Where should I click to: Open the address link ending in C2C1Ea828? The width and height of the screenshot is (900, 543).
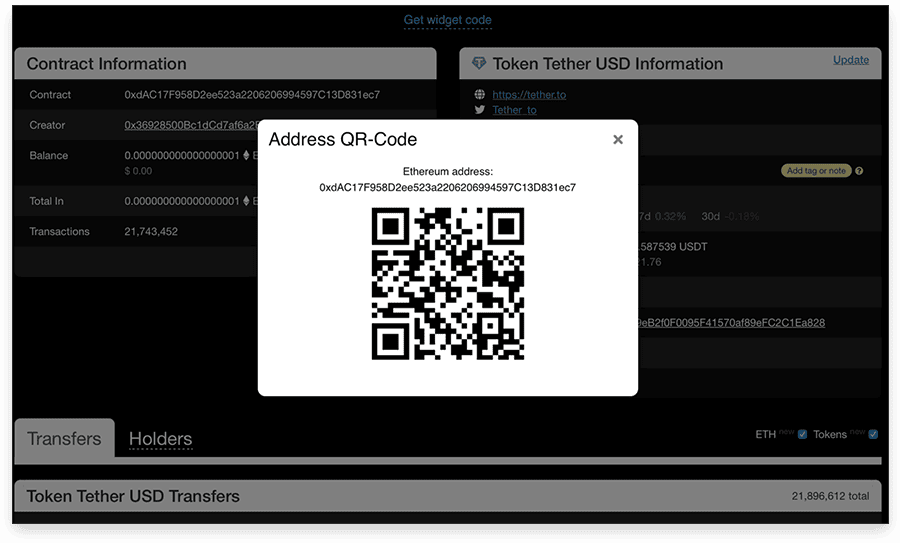click(731, 323)
